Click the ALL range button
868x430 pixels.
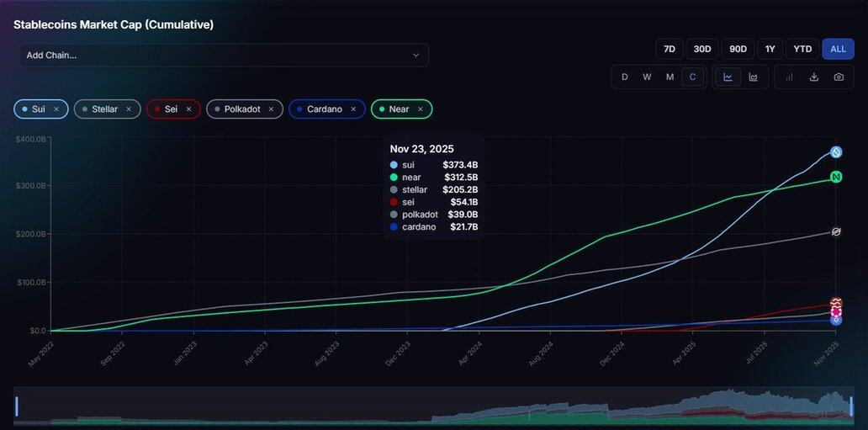[x=838, y=49]
